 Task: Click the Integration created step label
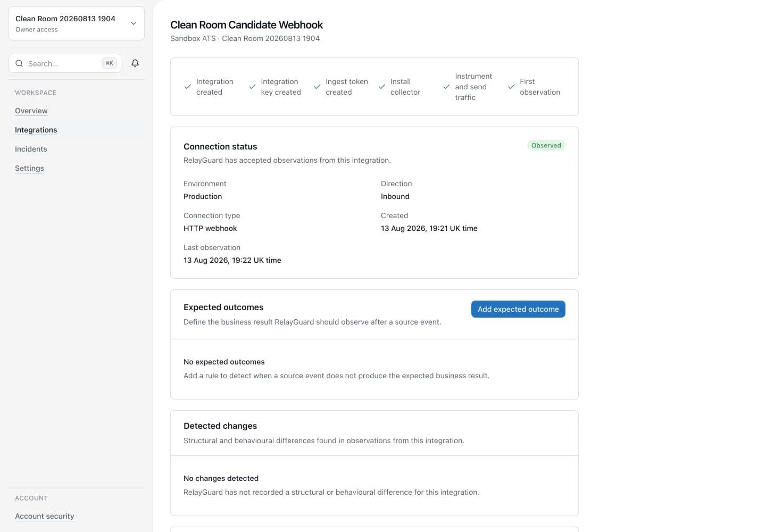click(x=215, y=87)
